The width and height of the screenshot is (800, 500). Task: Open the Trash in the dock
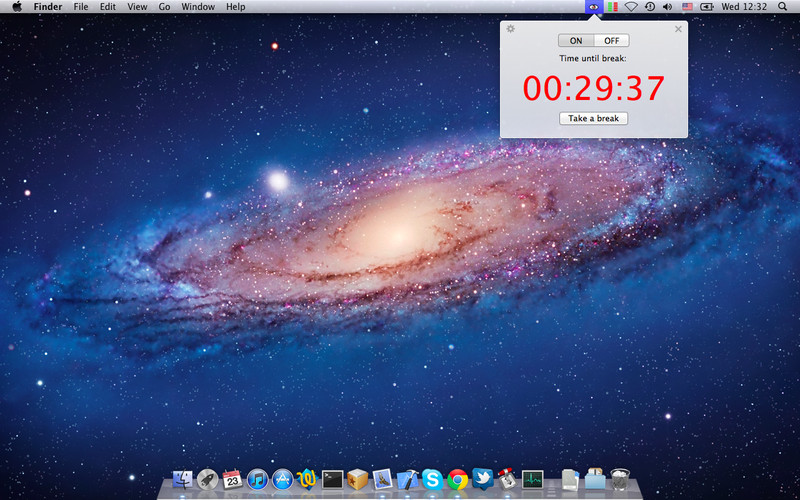pos(620,480)
